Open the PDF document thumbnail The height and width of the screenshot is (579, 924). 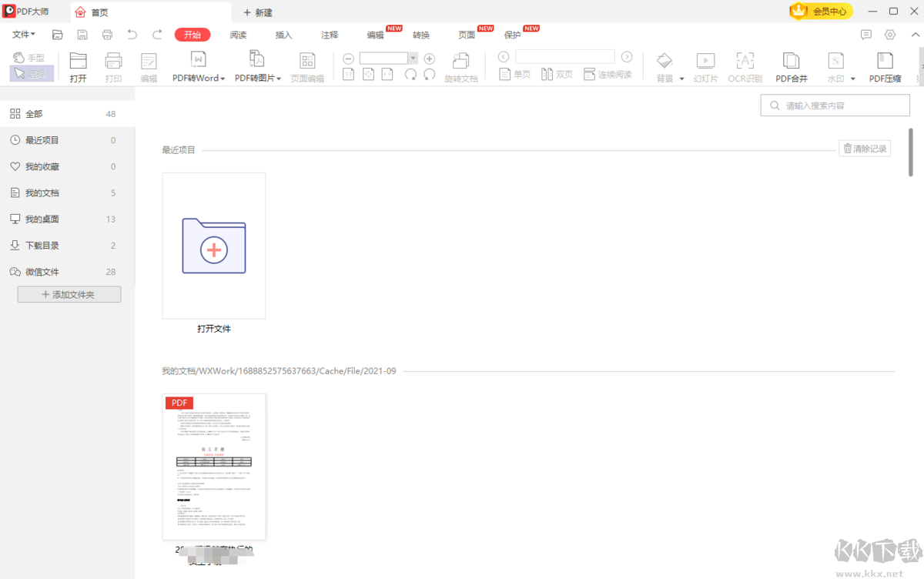[x=214, y=467]
